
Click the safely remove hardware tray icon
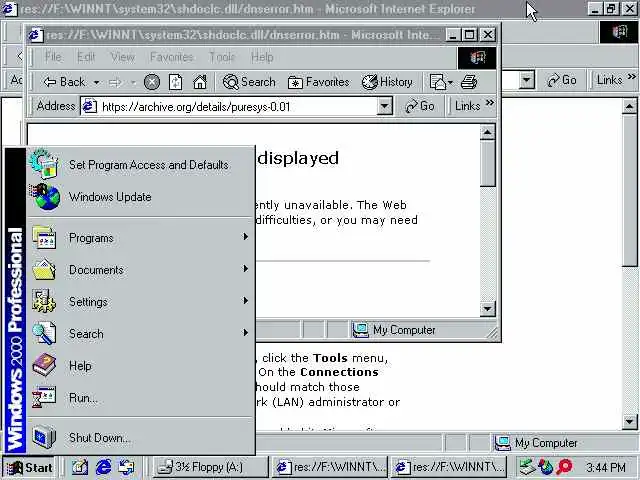coord(527,467)
